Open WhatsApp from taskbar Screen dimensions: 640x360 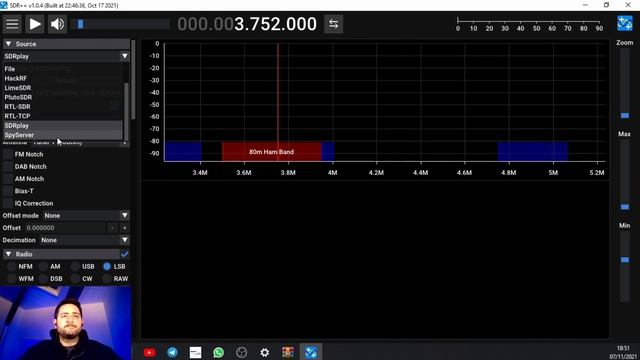[218, 352]
